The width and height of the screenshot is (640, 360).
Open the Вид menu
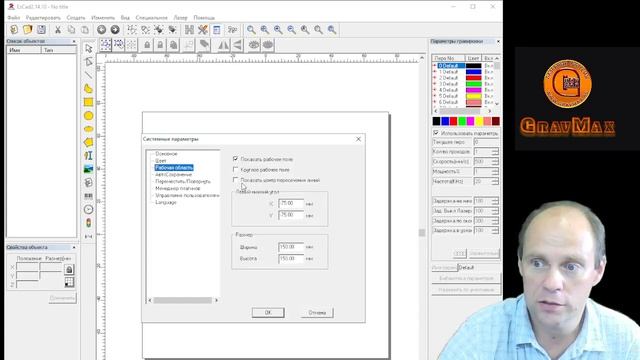click(125, 18)
